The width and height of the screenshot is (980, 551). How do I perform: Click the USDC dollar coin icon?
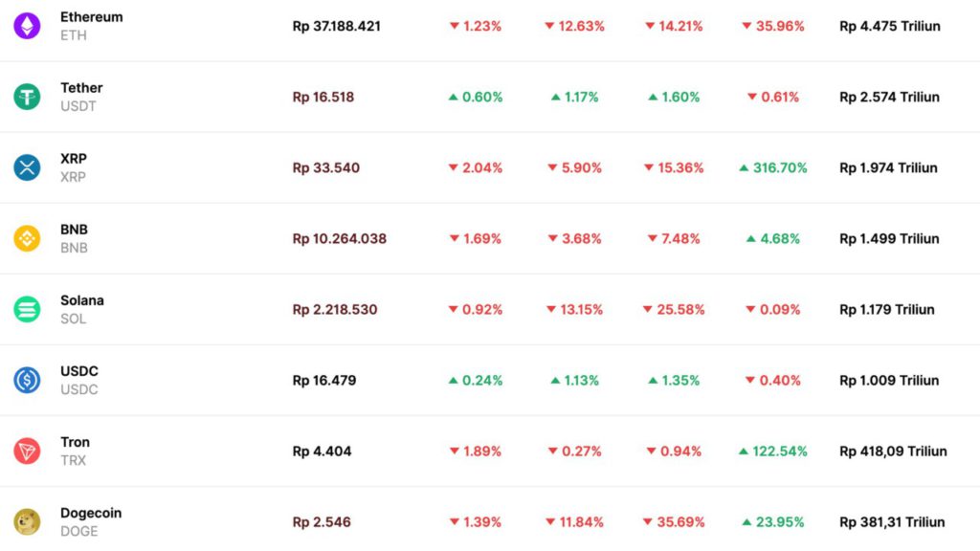point(27,380)
